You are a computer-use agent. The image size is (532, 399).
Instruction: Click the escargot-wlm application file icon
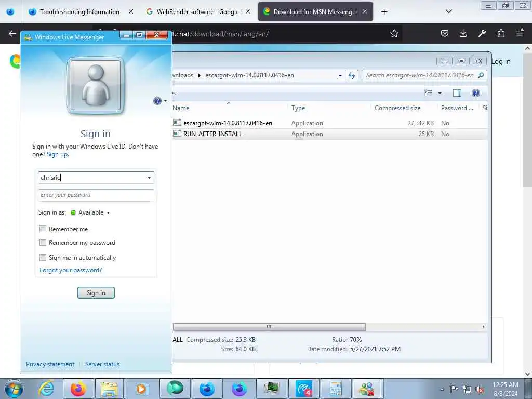[177, 123]
